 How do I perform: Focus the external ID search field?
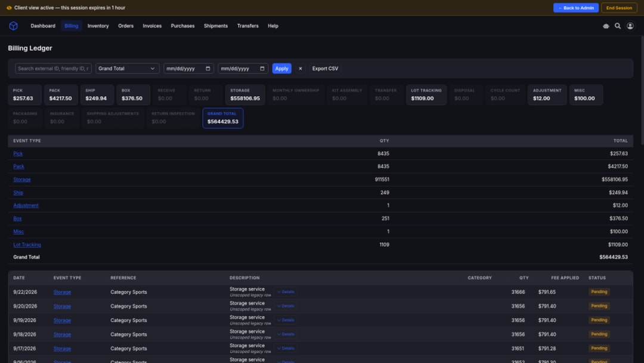tap(53, 69)
